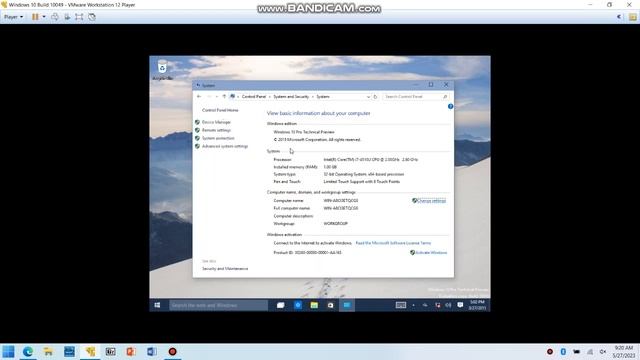Open File Explorer from host taskbar
640x360 pixels.
pos(48,351)
